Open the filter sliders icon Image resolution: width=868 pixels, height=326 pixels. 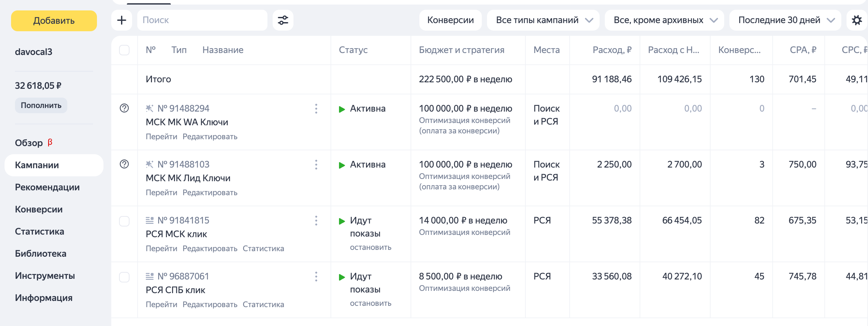pyautogui.click(x=283, y=20)
